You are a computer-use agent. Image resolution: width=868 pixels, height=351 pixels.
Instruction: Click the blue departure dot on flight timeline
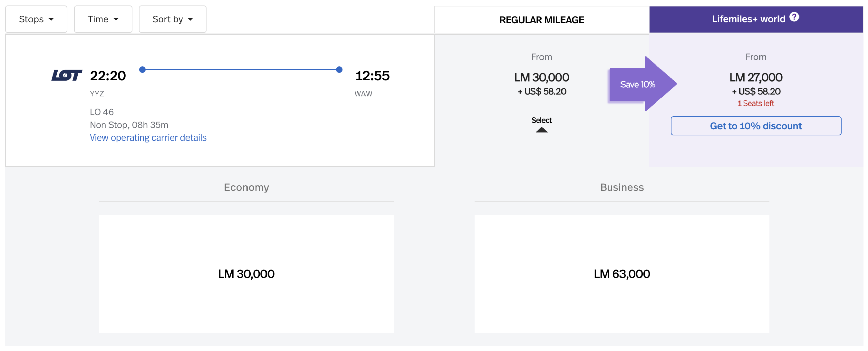143,69
